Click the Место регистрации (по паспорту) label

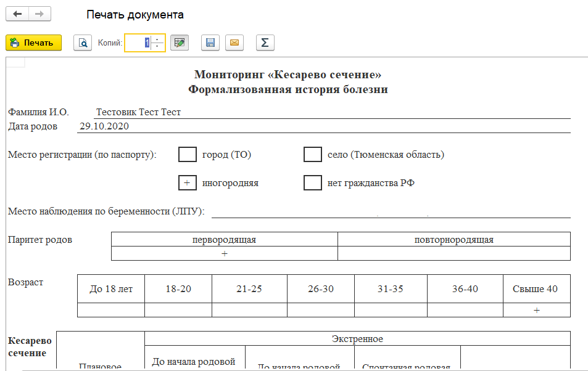click(x=82, y=155)
